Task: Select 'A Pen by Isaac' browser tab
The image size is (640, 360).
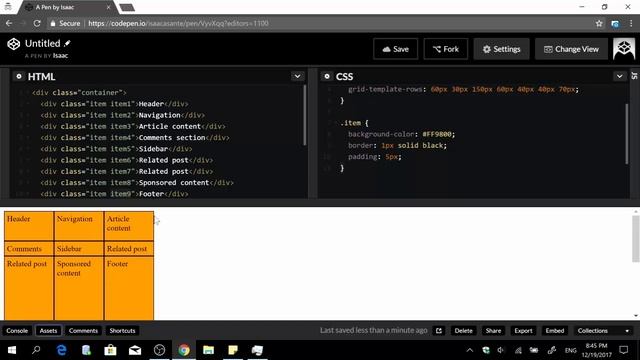Action: point(67,7)
